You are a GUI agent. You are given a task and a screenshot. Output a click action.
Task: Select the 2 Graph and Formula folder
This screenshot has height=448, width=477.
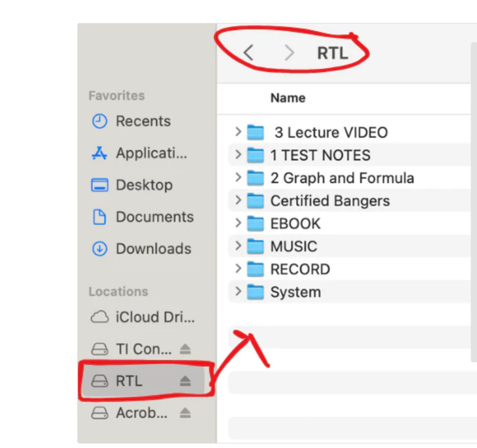341,178
